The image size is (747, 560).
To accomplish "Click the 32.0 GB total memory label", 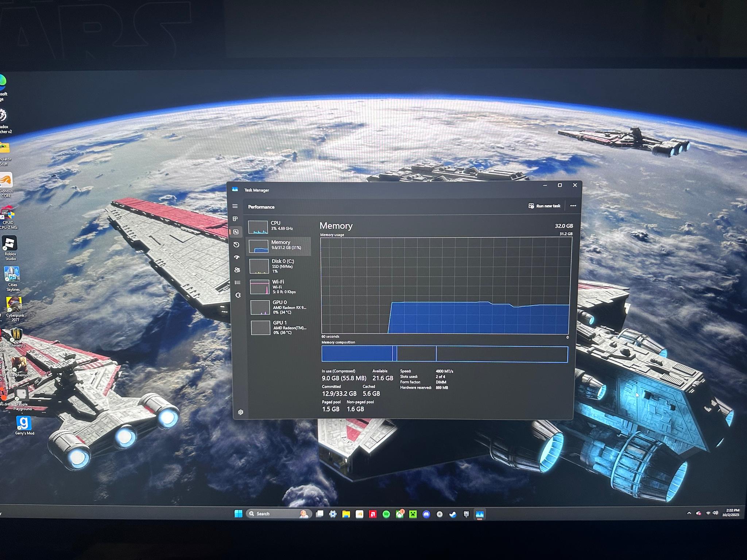I will click(x=564, y=226).
